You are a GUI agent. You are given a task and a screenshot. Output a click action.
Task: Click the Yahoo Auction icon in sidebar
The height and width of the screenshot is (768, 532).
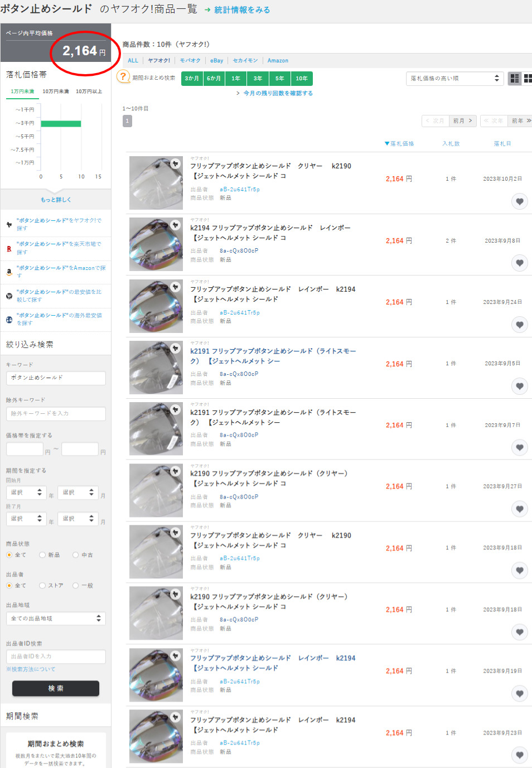click(9, 225)
